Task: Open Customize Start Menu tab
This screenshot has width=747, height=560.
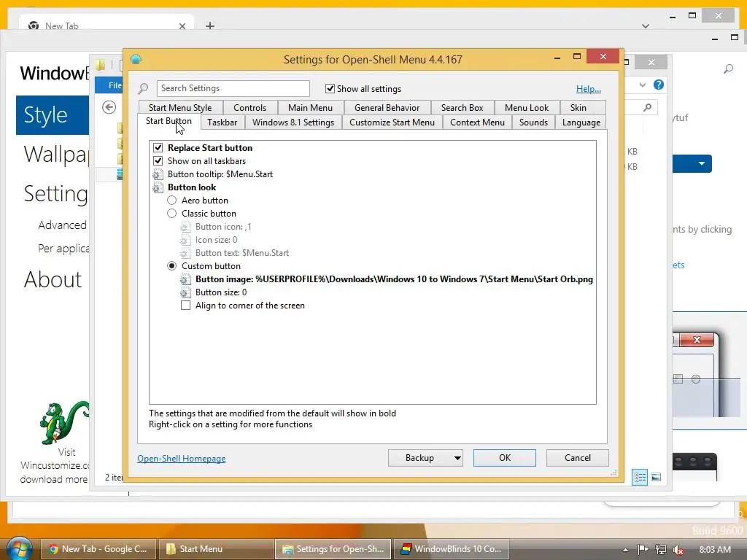Action: [392, 122]
